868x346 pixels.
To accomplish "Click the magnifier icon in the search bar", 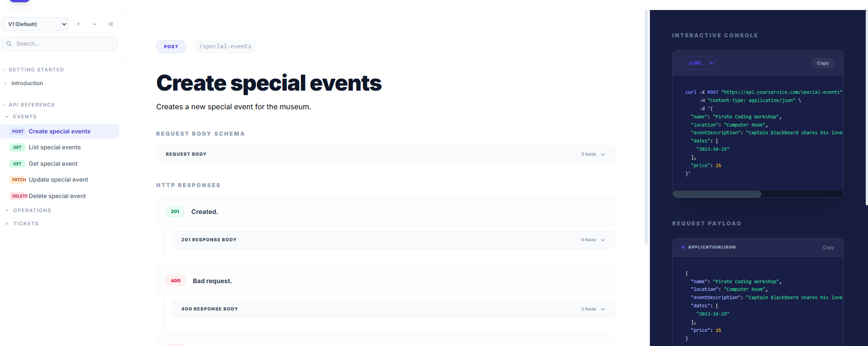I will click(x=10, y=43).
